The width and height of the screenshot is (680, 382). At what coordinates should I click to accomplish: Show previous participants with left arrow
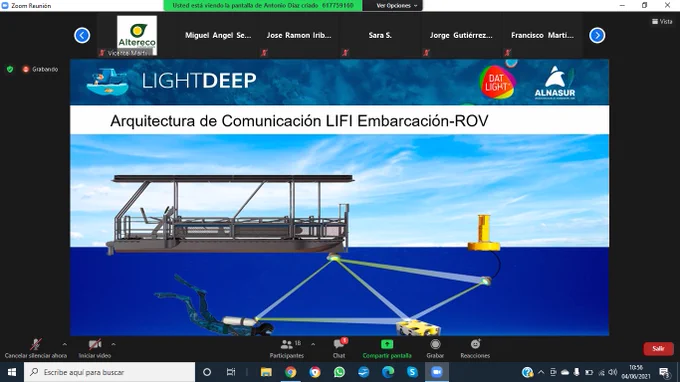click(82, 35)
